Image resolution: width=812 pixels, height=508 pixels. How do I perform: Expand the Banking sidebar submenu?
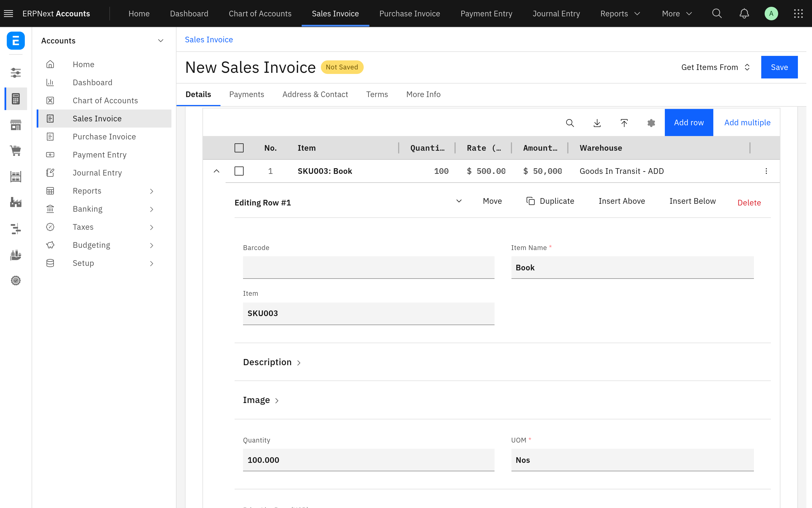point(152,209)
